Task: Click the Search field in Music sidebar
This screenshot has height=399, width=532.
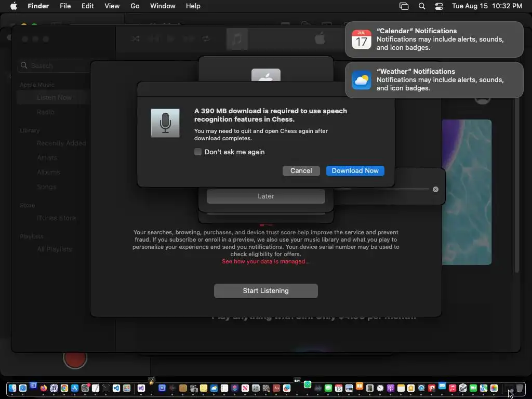Action: (x=54, y=65)
